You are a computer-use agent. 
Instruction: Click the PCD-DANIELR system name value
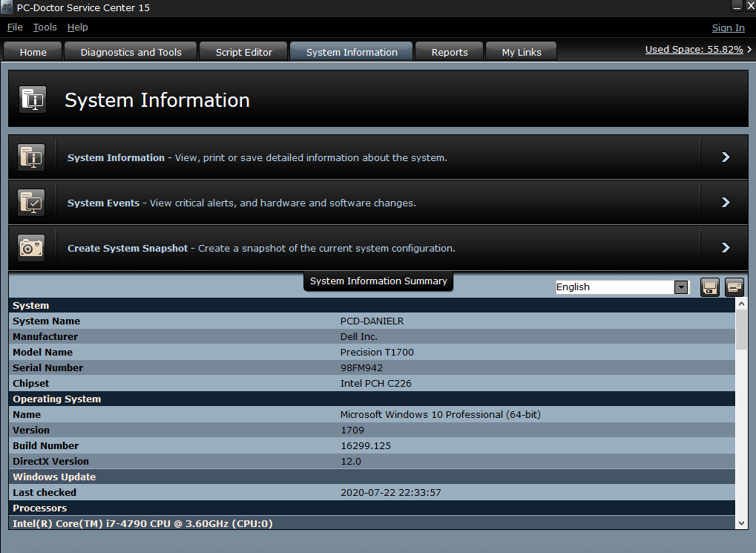click(372, 321)
